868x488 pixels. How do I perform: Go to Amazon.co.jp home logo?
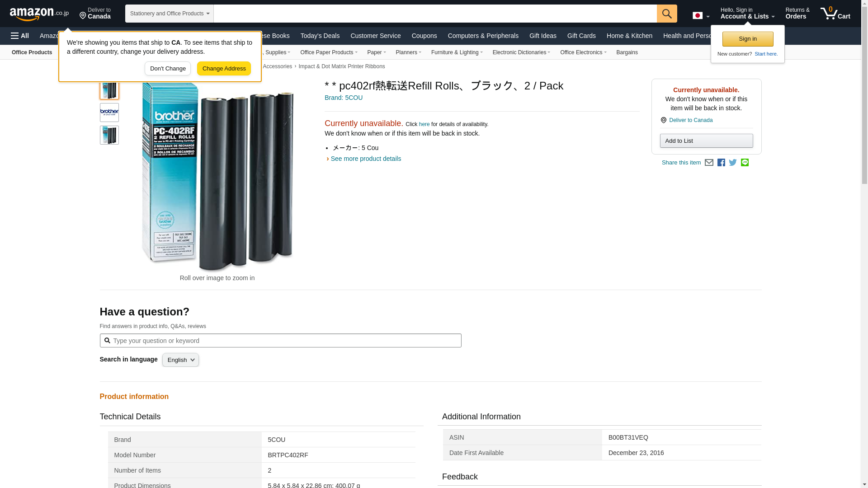point(39,14)
